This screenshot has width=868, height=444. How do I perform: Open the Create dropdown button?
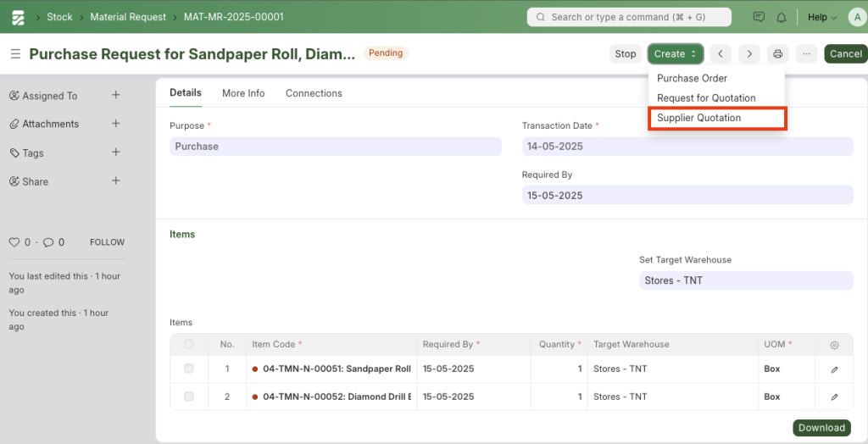pyautogui.click(x=676, y=53)
